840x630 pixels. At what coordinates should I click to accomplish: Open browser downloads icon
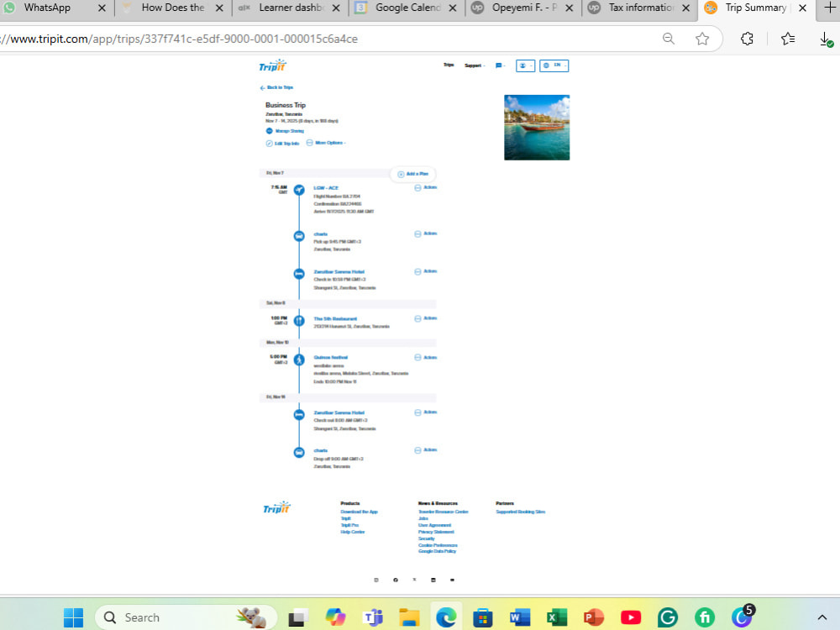(826, 39)
